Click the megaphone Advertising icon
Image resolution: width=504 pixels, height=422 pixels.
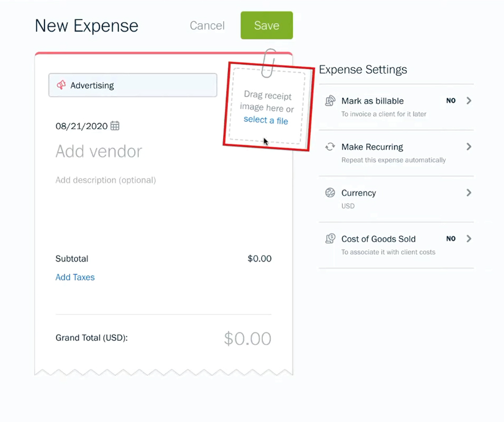tap(61, 85)
